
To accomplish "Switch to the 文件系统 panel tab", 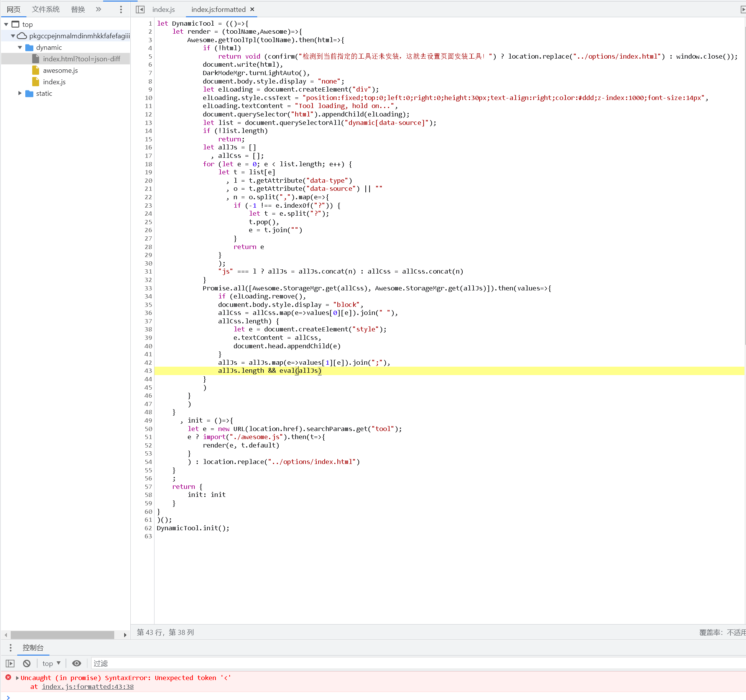I will 46,8.
